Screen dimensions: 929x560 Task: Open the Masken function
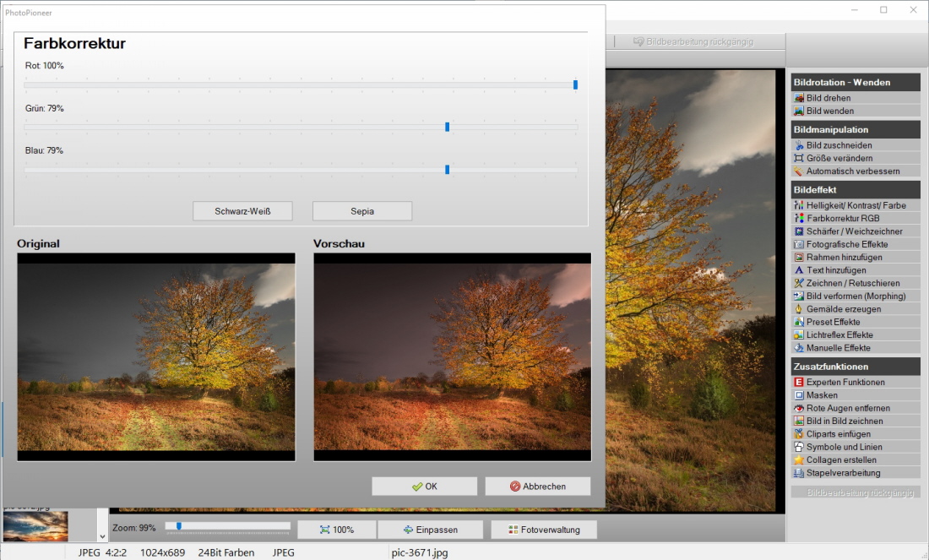coord(822,395)
